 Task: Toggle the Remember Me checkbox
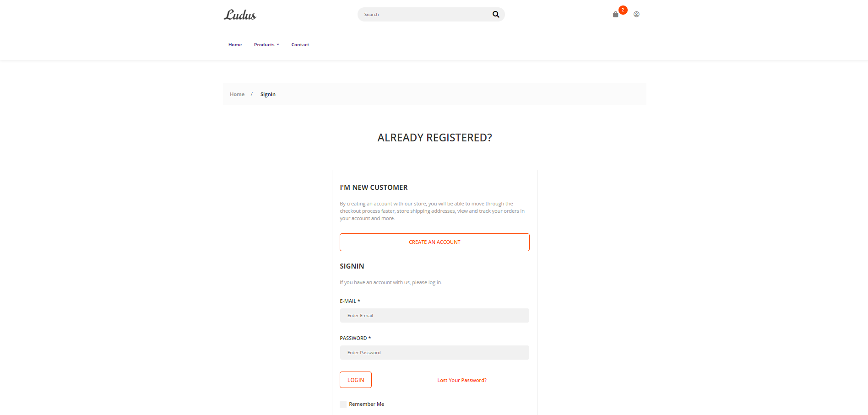(343, 404)
